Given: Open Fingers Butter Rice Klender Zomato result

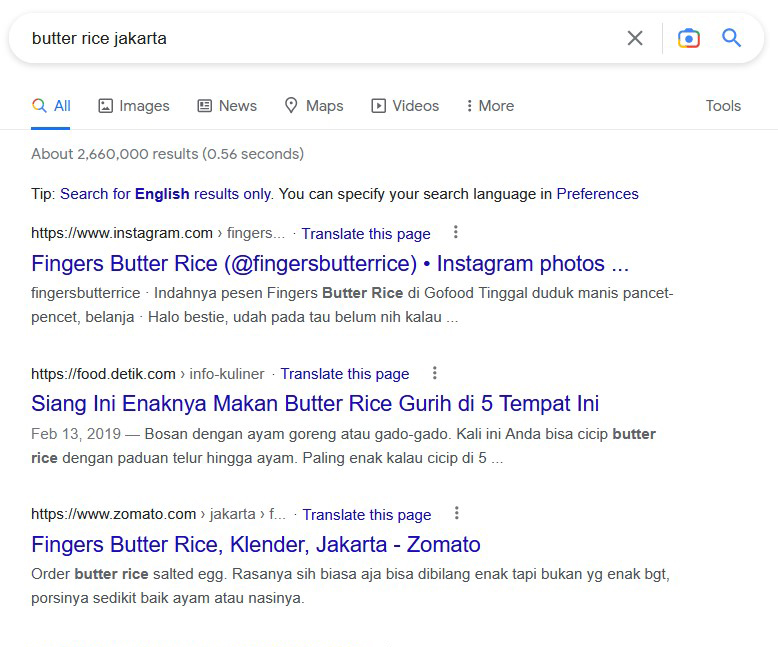Looking at the screenshot, I should 256,545.
